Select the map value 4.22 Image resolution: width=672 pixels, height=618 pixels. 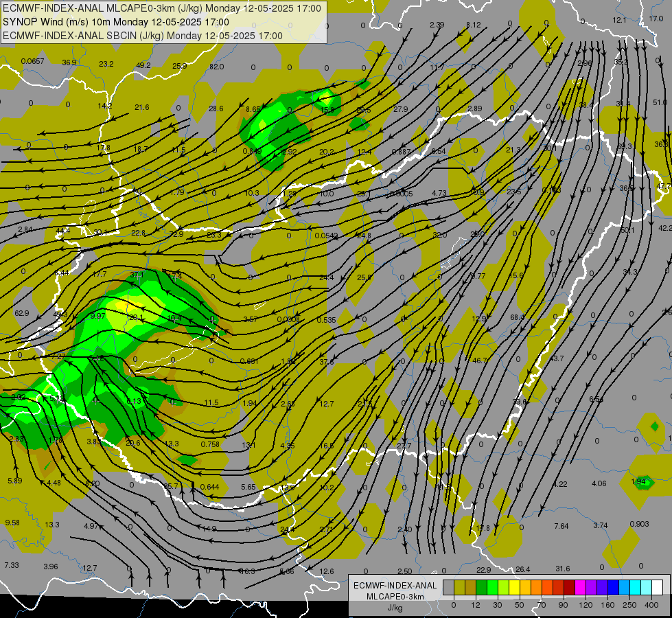(560, 484)
